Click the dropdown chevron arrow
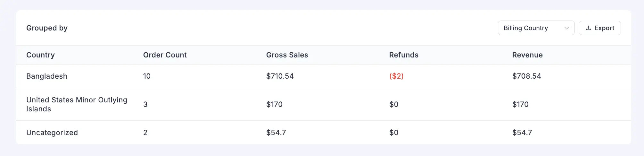 point(566,28)
